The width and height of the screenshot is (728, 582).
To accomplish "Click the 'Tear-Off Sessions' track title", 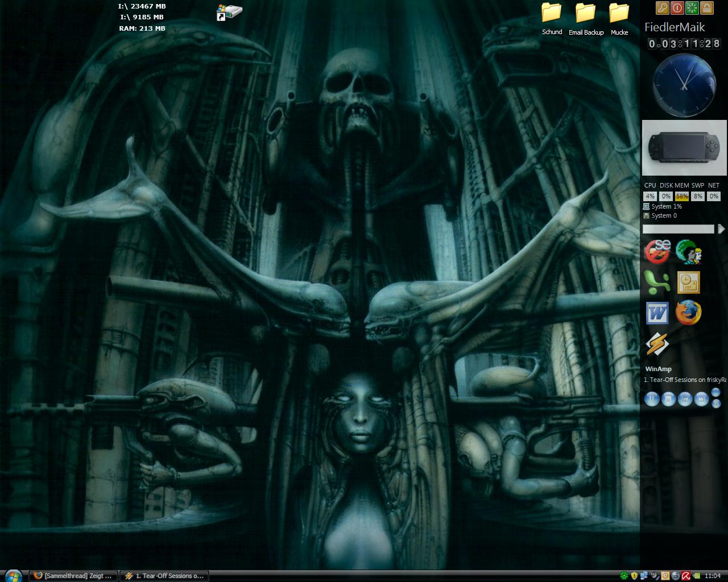I will (685, 380).
